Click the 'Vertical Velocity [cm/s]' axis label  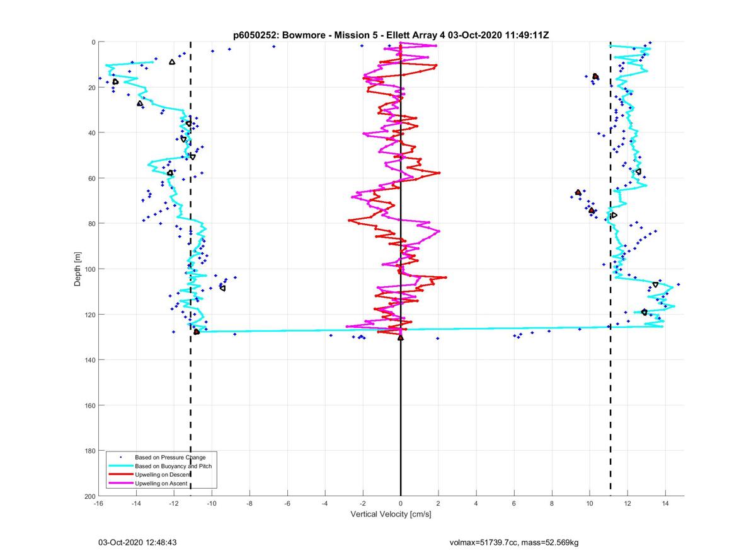click(391, 514)
